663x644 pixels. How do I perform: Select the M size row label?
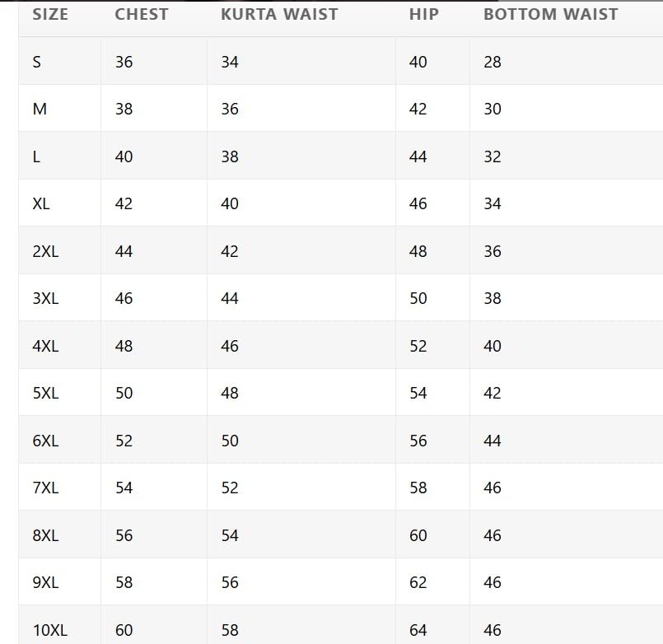(x=40, y=109)
